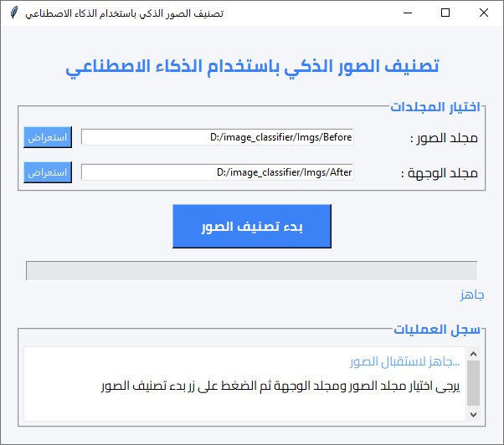504x445 pixels.
Task: Maximize the window
Action: 445,13
